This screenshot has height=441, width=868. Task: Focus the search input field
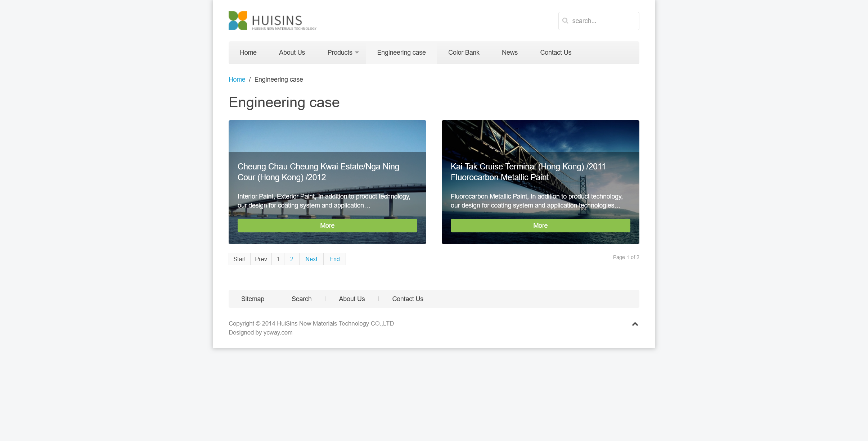tap(599, 21)
